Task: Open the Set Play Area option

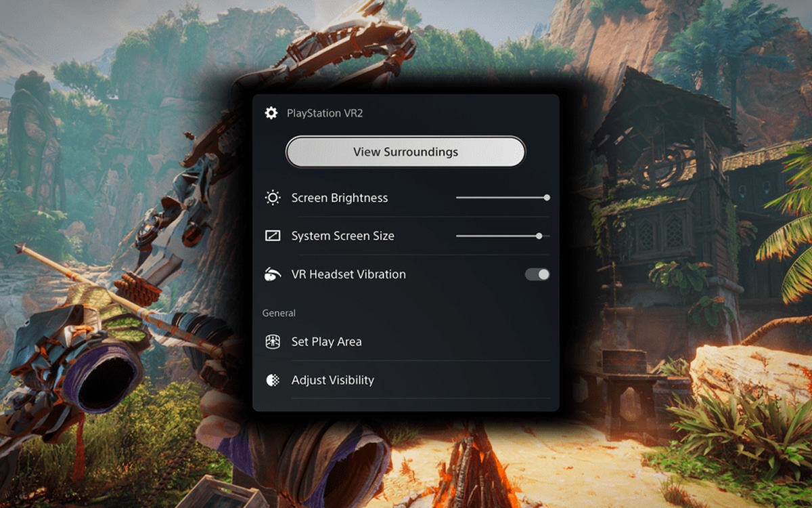Action: pos(326,341)
